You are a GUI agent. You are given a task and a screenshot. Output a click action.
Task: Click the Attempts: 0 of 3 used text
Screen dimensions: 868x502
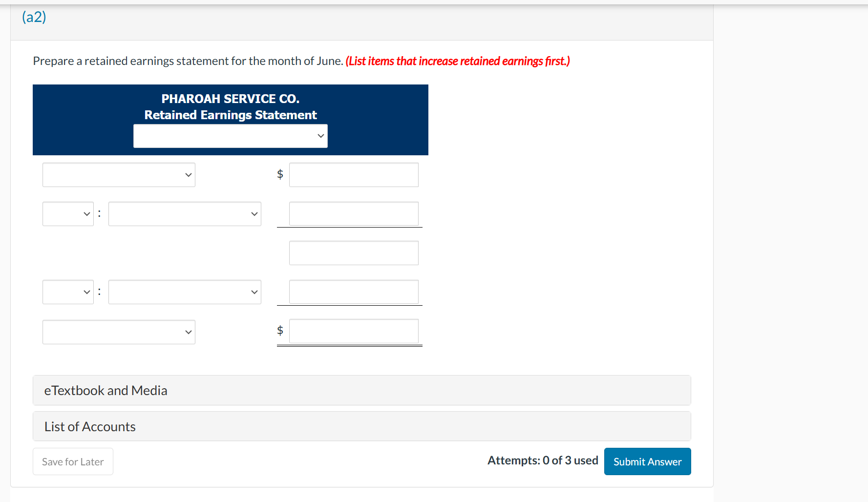[542, 460]
